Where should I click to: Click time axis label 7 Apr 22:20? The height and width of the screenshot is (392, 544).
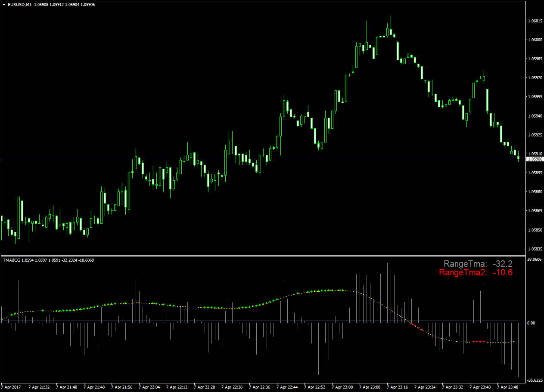tap(204, 387)
